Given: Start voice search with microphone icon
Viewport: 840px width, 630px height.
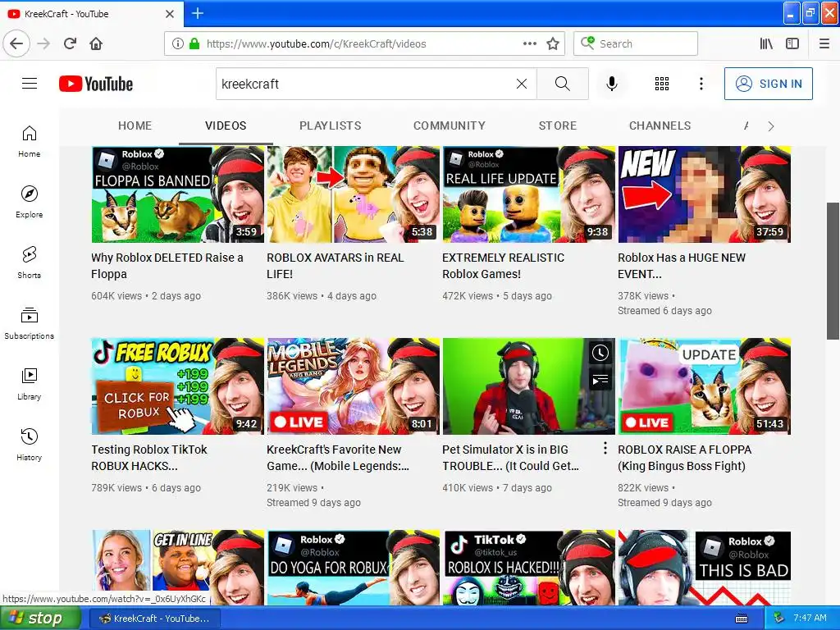Looking at the screenshot, I should pyautogui.click(x=612, y=84).
